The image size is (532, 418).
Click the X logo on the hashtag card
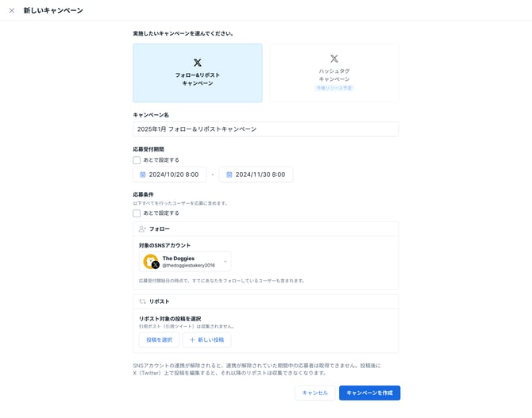(334, 59)
